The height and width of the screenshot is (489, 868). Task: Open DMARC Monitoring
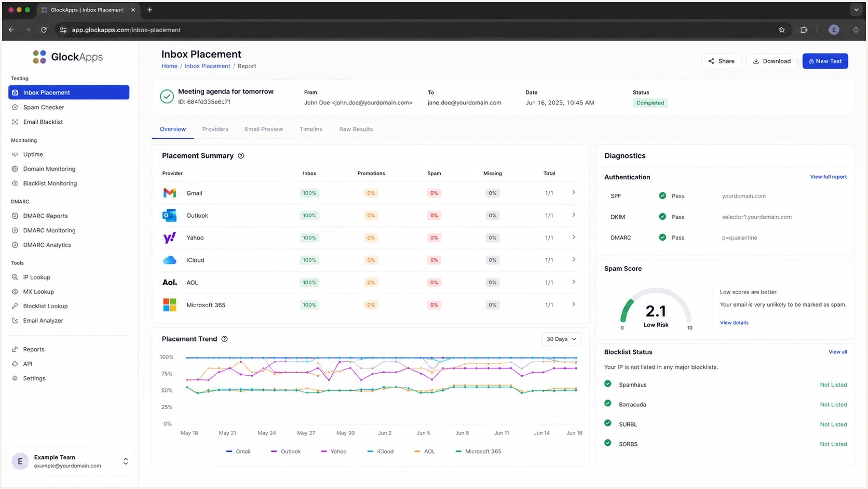(x=49, y=230)
